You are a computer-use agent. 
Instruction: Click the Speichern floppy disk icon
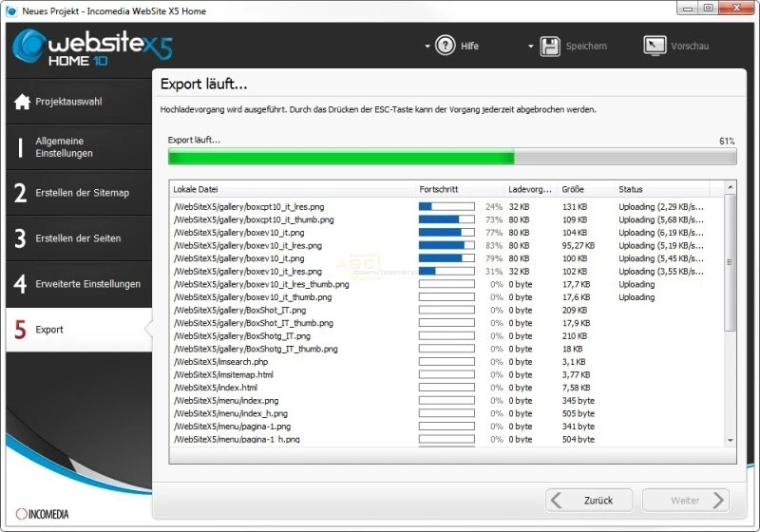click(550, 47)
